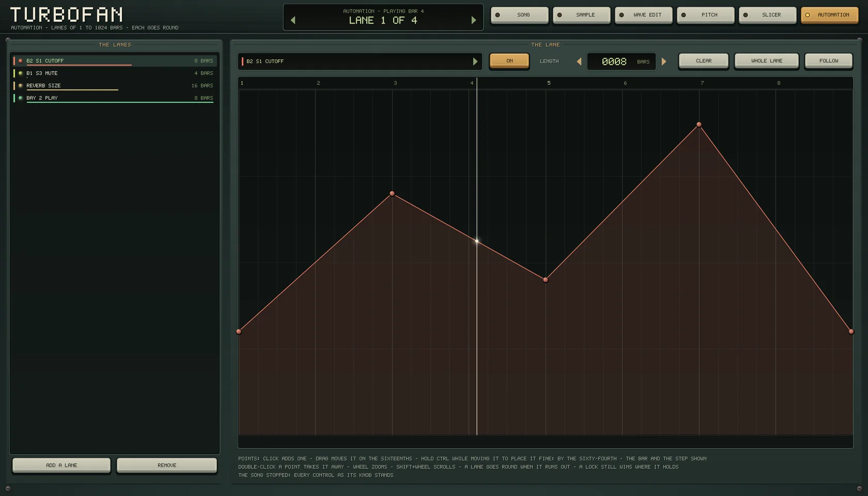Click bar 8 on the ruler
This screenshot has height=496, width=868.
point(779,83)
